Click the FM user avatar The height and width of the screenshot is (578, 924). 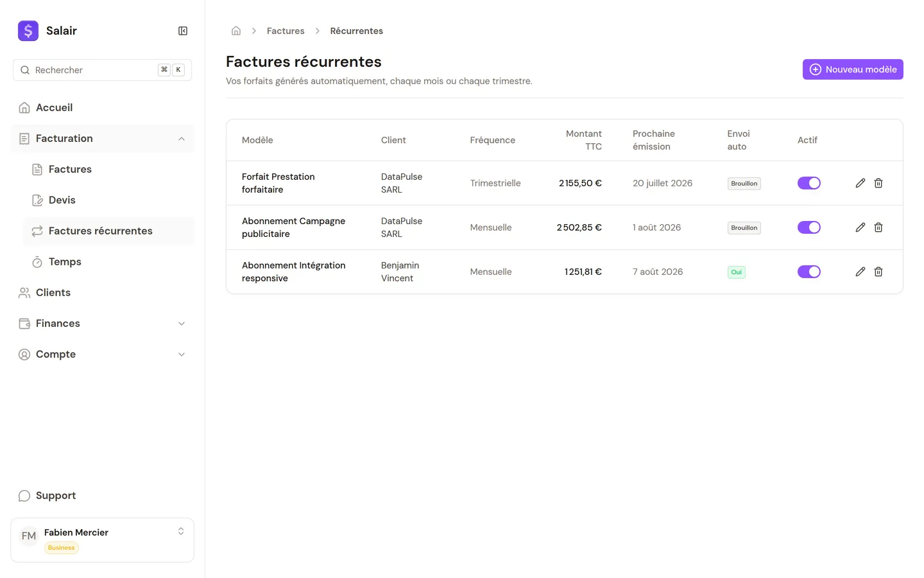point(29,536)
